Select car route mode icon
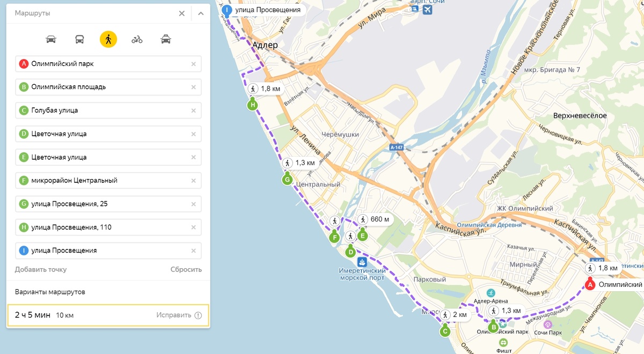 (51, 39)
